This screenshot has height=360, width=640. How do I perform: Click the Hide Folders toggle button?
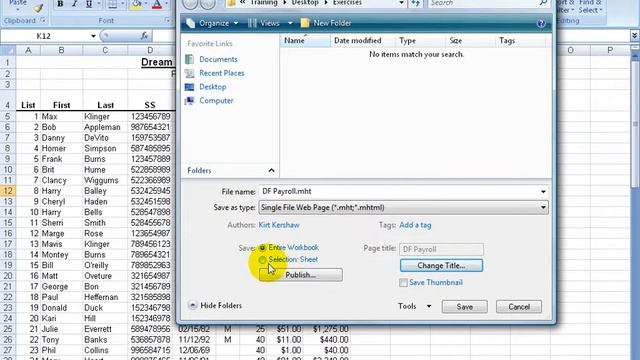[215, 305]
